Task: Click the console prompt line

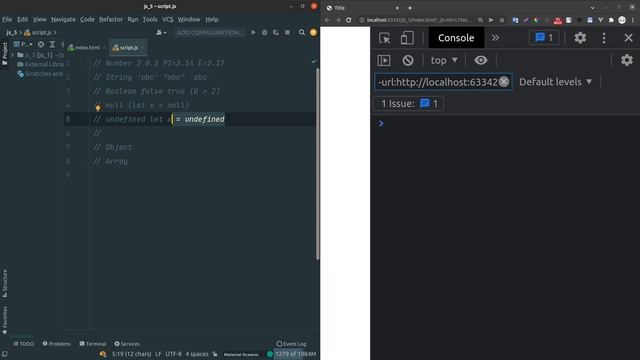Action: click(x=505, y=124)
